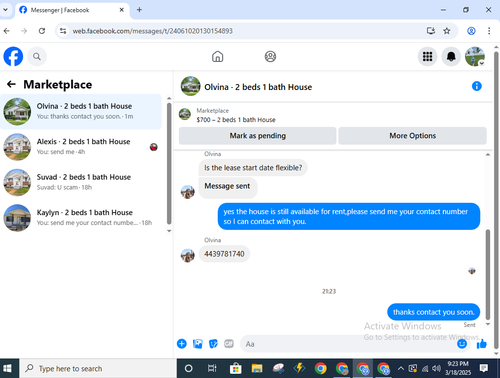The image size is (500, 378).
Task: Open volume control in system tray
Action: click(x=436, y=368)
